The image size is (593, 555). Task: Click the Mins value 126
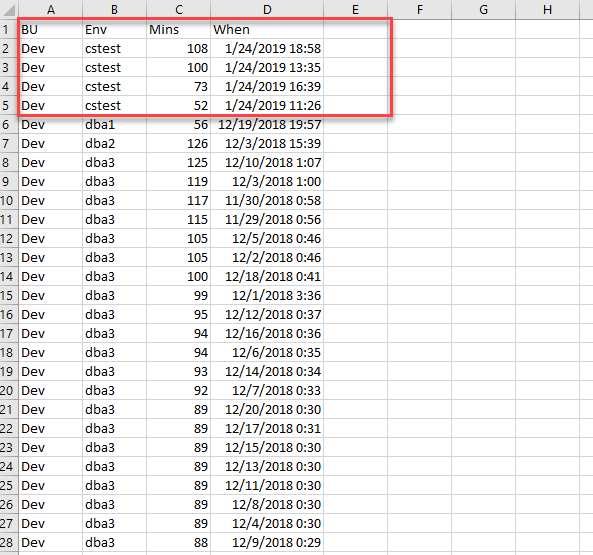(x=179, y=144)
